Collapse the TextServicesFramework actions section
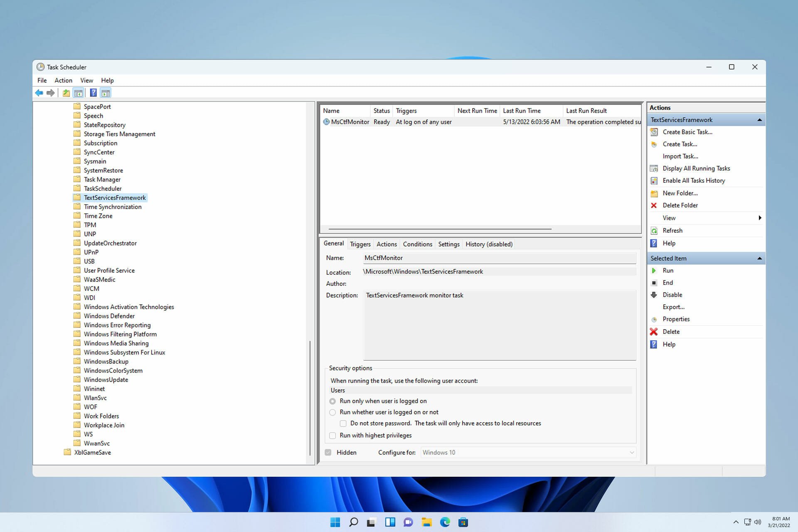 pyautogui.click(x=759, y=120)
